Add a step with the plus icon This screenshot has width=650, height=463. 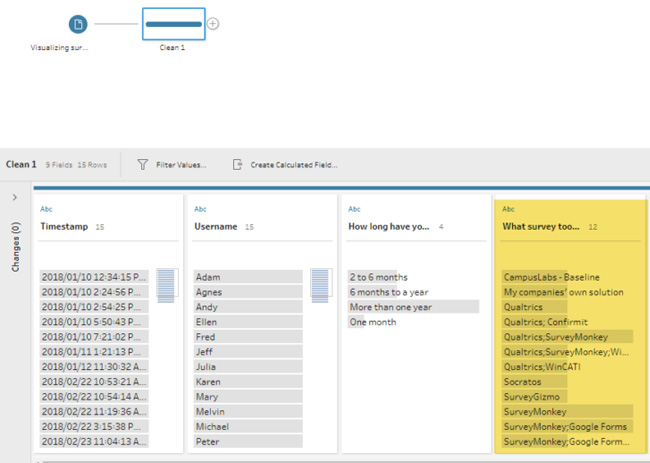(x=213, y=24)
